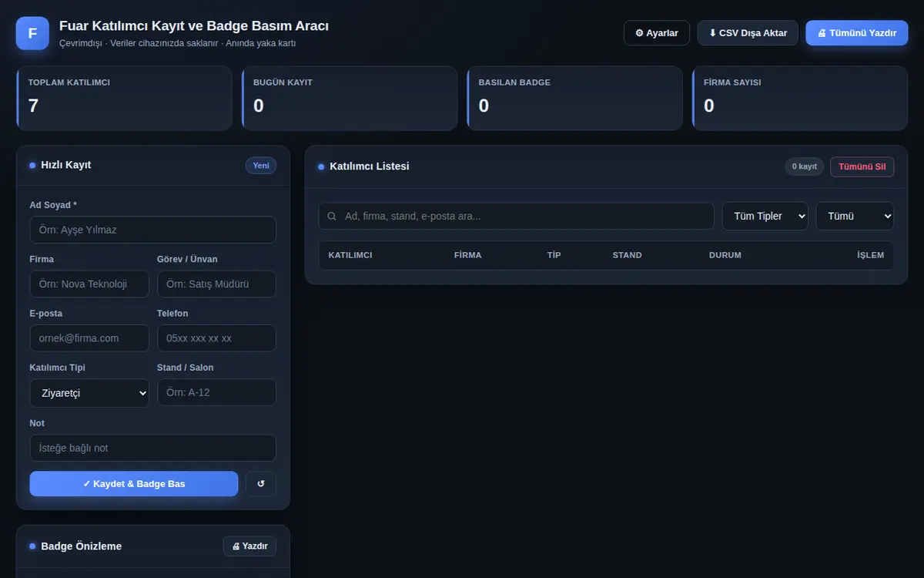
Task: Focus the Ad Soyad name field
Action: (153, 230)
